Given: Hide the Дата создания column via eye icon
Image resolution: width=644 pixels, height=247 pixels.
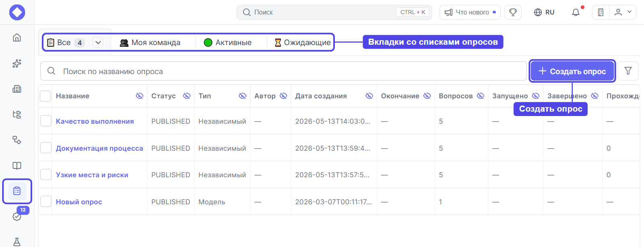Looking at the screenshot, I should pos(369,96).
